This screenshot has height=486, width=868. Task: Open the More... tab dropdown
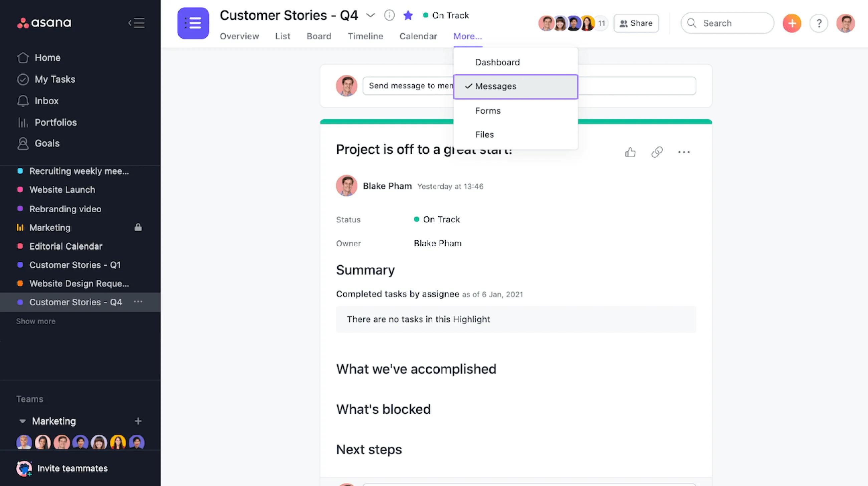467,36
